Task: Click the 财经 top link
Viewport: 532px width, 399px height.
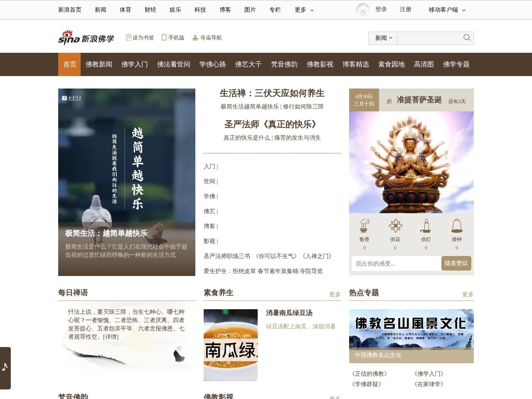Action: pos(150,10)
